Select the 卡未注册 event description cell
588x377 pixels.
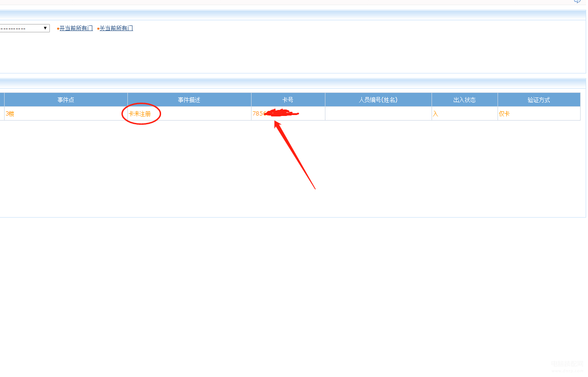click(x=189, y=114)
